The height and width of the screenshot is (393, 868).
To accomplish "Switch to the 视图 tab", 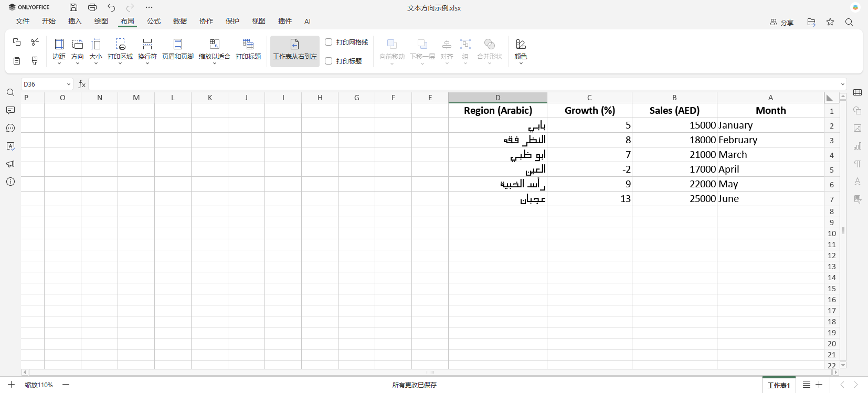I will pyautogui.click(x=259, y=21).
